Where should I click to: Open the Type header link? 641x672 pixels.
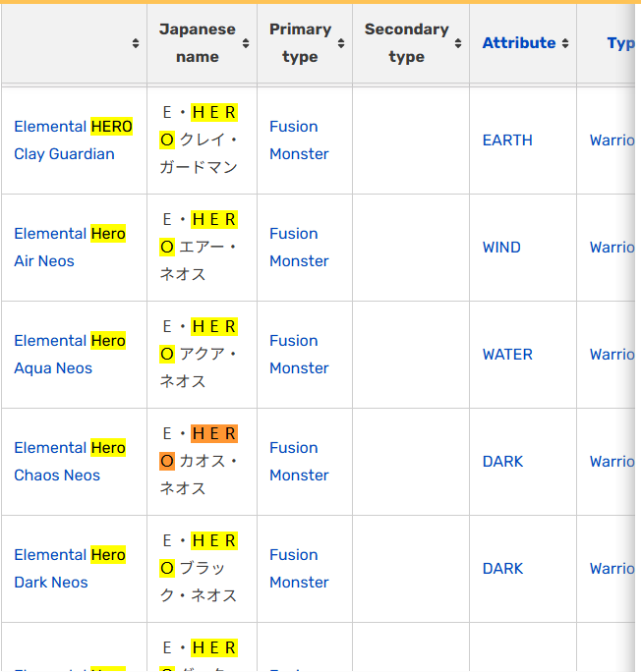tap(621, 43)
